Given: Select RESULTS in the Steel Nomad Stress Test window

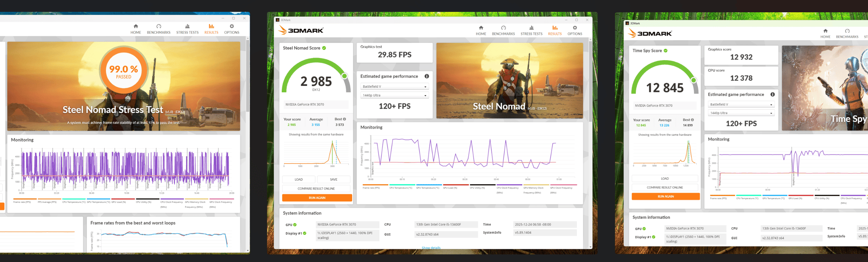Looking at the screenshot, I should [211, 29].
